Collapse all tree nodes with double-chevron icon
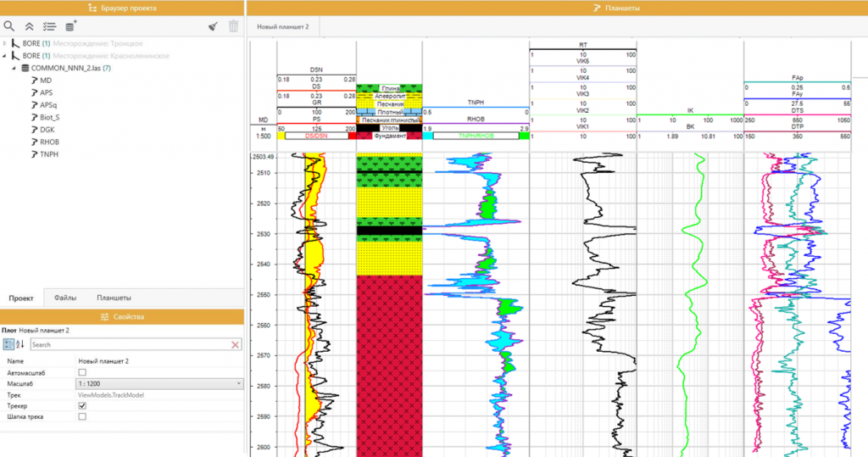Screen dimensions: 868x457 click(x=30, y=26)
